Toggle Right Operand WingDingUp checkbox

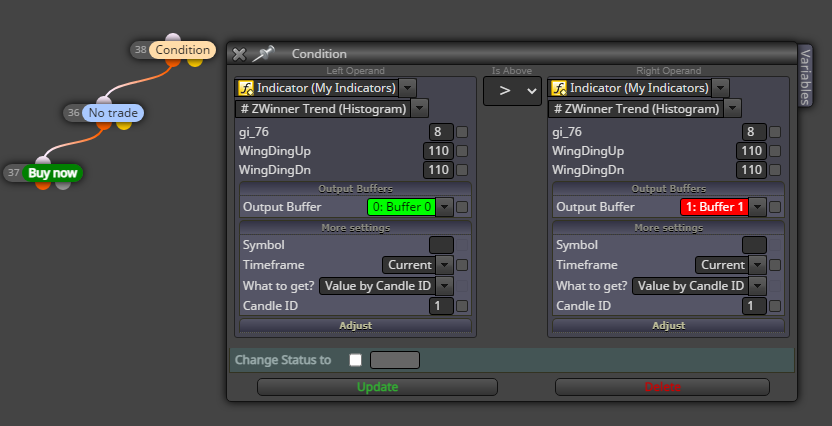pos(775,151)
